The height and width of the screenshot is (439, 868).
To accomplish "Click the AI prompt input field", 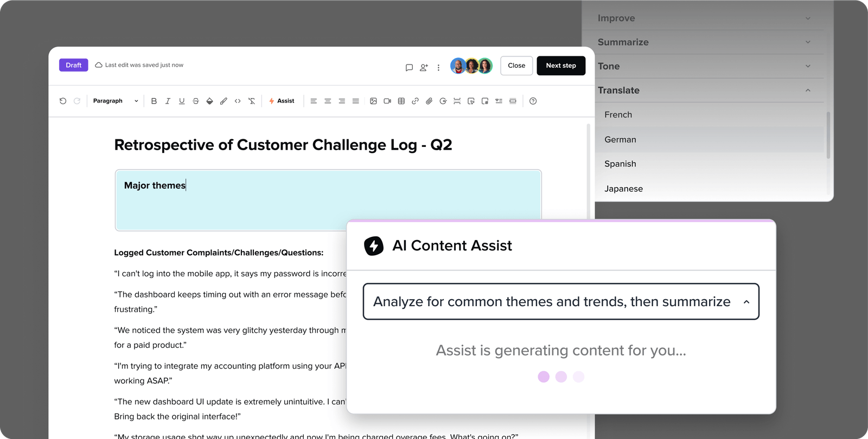I will (561, 302).
